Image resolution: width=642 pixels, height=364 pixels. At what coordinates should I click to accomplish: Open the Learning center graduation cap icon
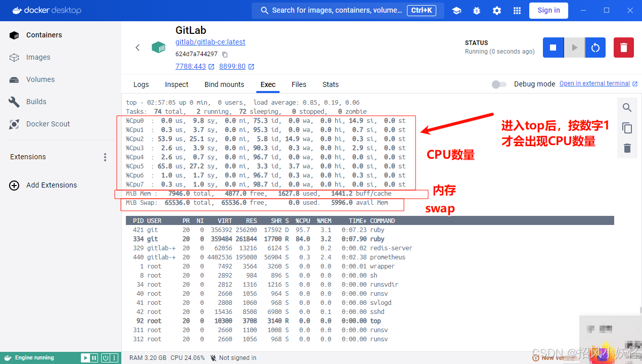point(456,11)
